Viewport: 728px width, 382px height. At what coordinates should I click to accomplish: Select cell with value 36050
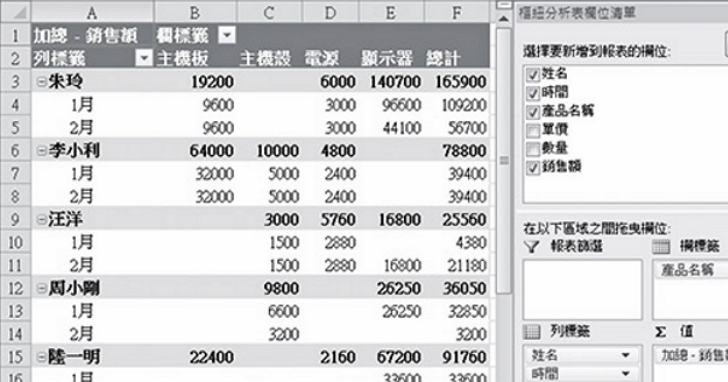pos(456,289)
